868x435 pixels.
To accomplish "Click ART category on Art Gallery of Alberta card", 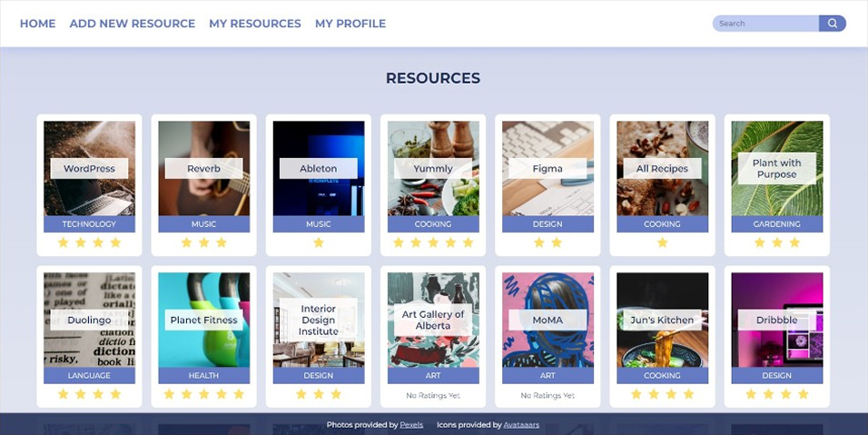I will (433, 375).
